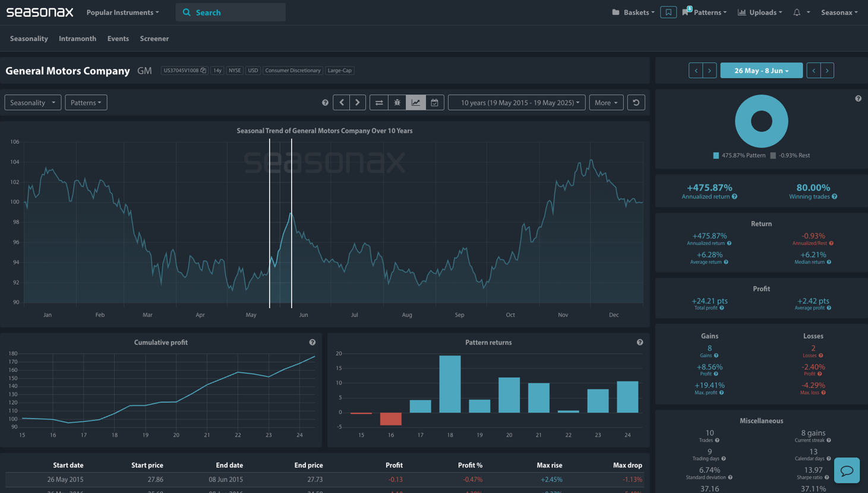Click the reset circular arrow button

point(636,103)
